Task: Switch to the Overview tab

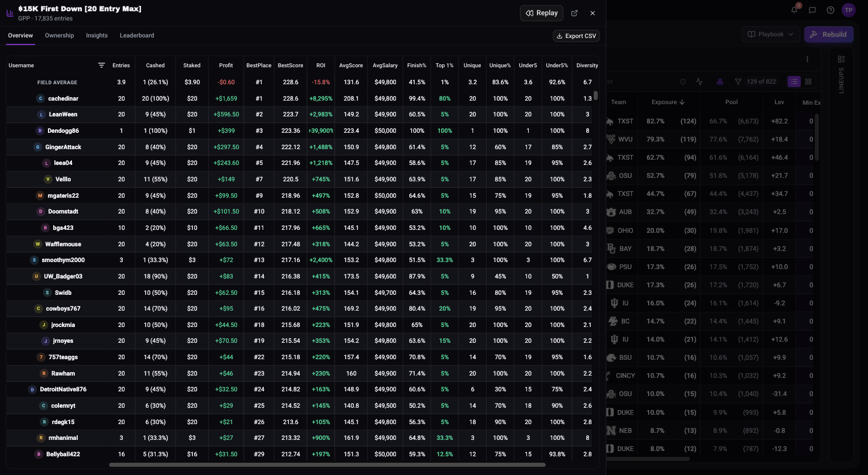Action: click(20, 36)
